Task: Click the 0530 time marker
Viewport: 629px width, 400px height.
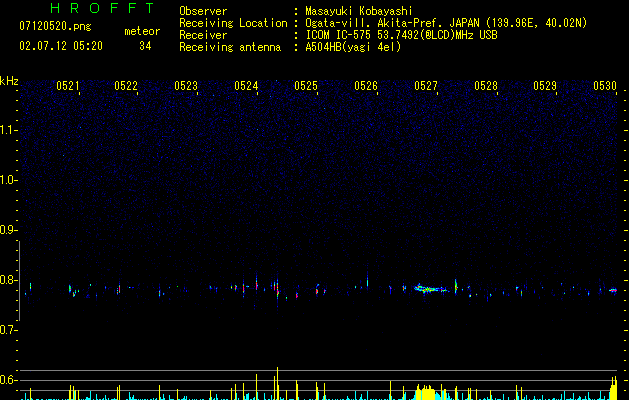Action: 605,86
